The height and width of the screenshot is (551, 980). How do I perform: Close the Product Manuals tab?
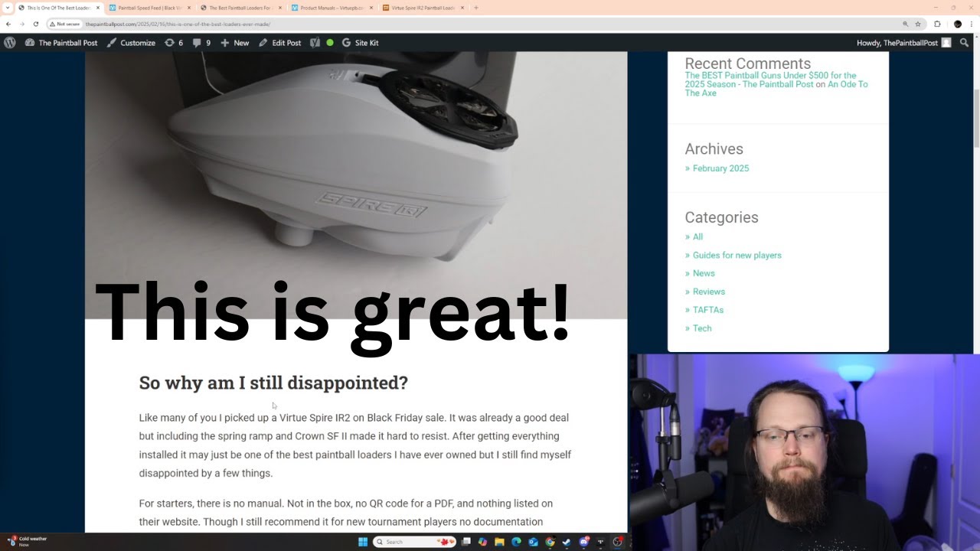371,8
